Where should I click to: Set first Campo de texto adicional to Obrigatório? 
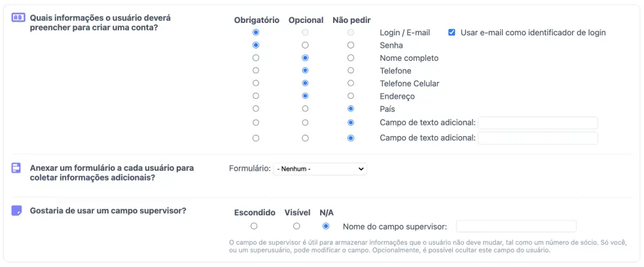256,122
